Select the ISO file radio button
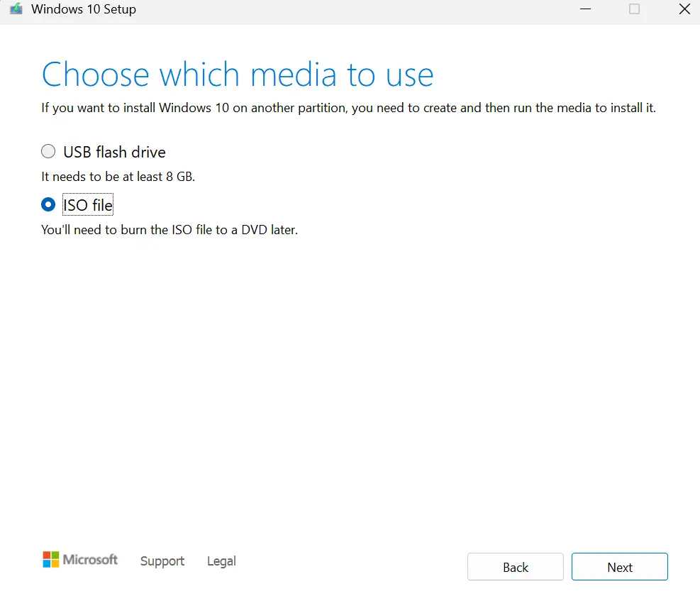This screenshot has height=601, width=700. (x=48, y=205)
